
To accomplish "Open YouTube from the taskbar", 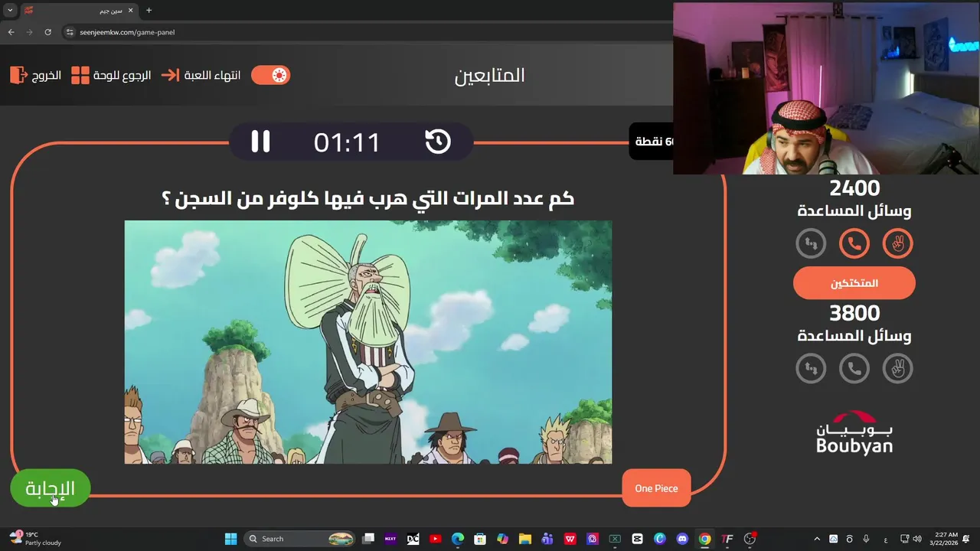I will click(x=436, y=539).
